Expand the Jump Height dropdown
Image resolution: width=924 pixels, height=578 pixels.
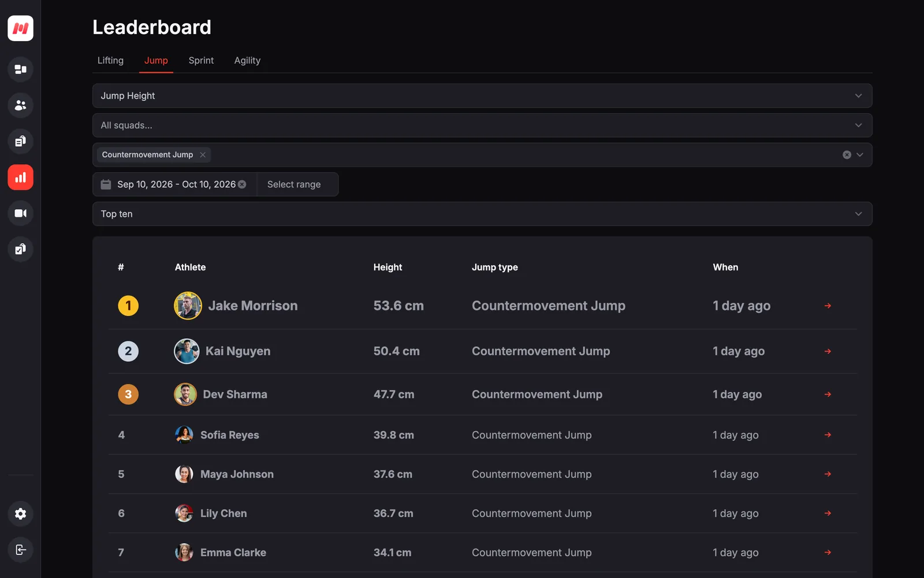[482, 96]
